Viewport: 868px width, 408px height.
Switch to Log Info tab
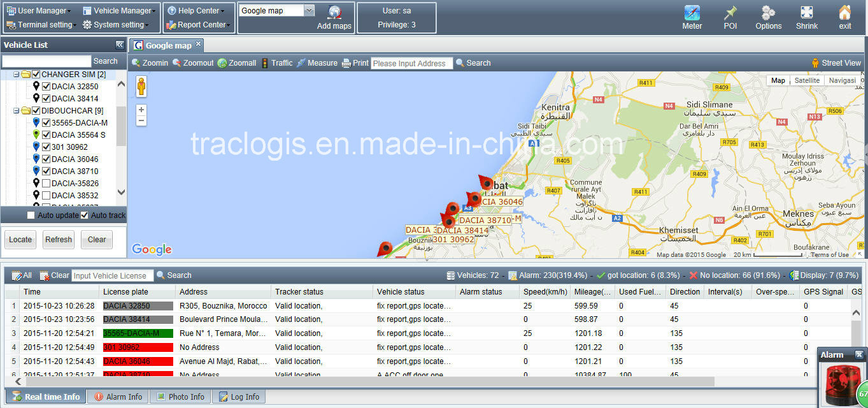click(239, 397)
